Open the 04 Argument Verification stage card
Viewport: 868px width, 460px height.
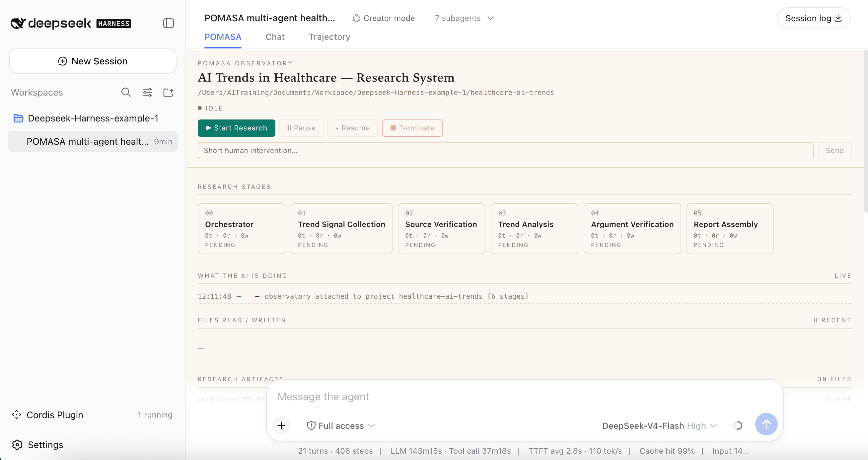[632, 228]
